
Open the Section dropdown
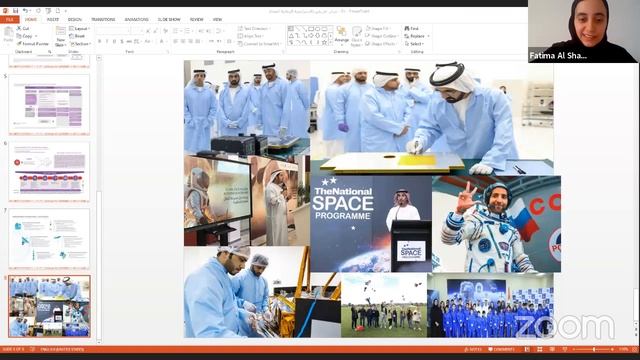coord(80,44)
